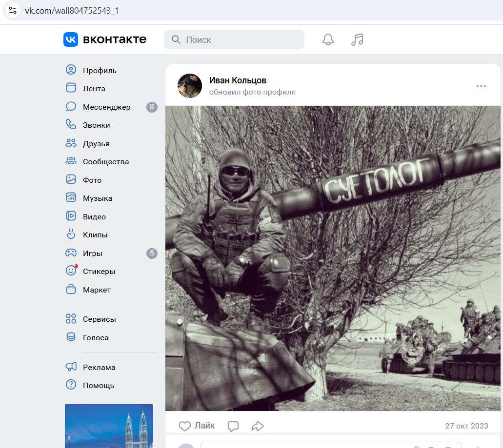Open Help (Помощь) link

click(98, 385)
